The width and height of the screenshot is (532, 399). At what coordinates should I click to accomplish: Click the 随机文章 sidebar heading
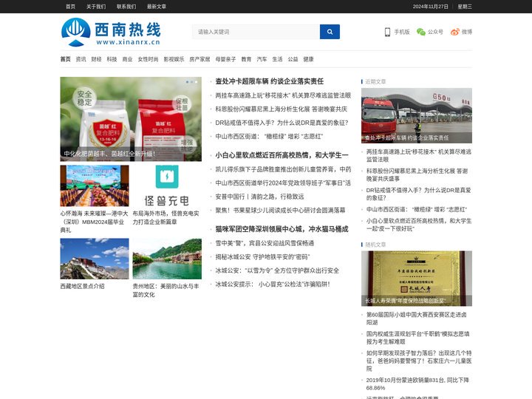(375, 245)
